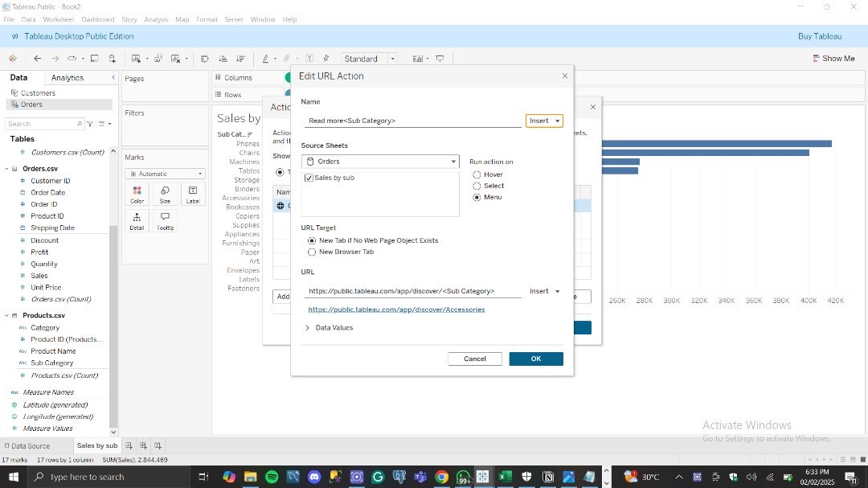Click the New Story tab icon at bottom
The width and height of the screenshot is (868, 488).
pos(158,445)
